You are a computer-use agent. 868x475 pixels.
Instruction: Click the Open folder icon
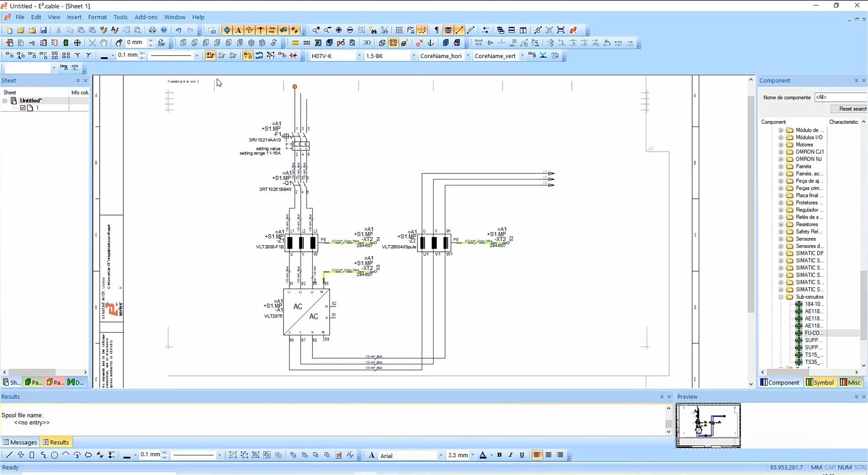pyautogui.click(x=21, y=30)
